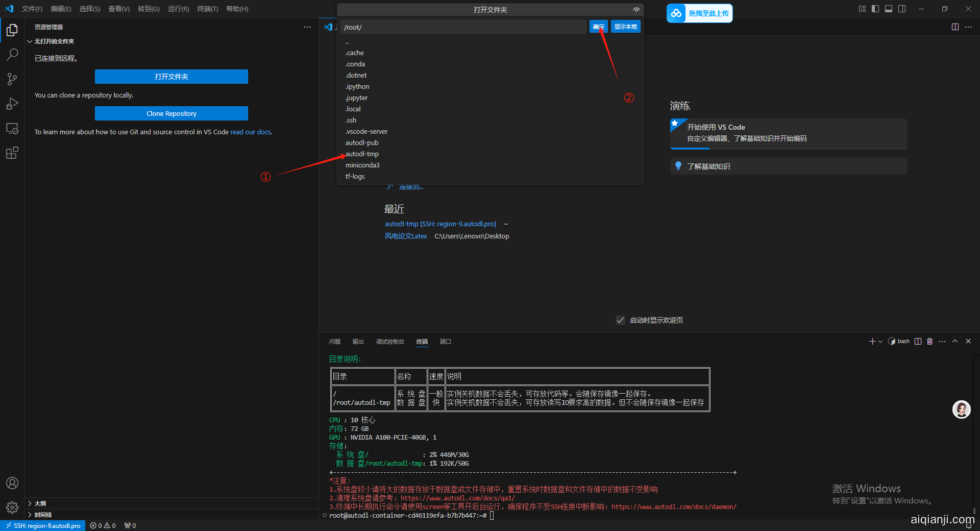980x531 pixels.
Task: Click the blue 打开文件夹 button
Action: (171, 77)
